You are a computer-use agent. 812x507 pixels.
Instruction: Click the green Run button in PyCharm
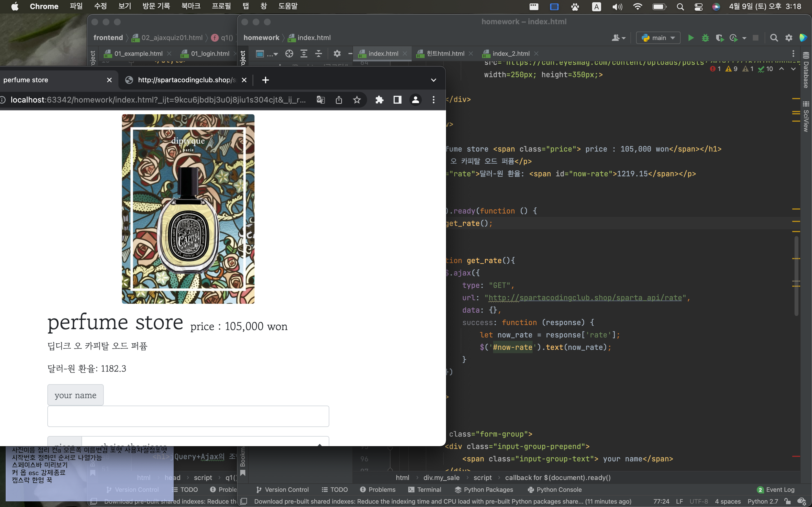coord(690,38)
